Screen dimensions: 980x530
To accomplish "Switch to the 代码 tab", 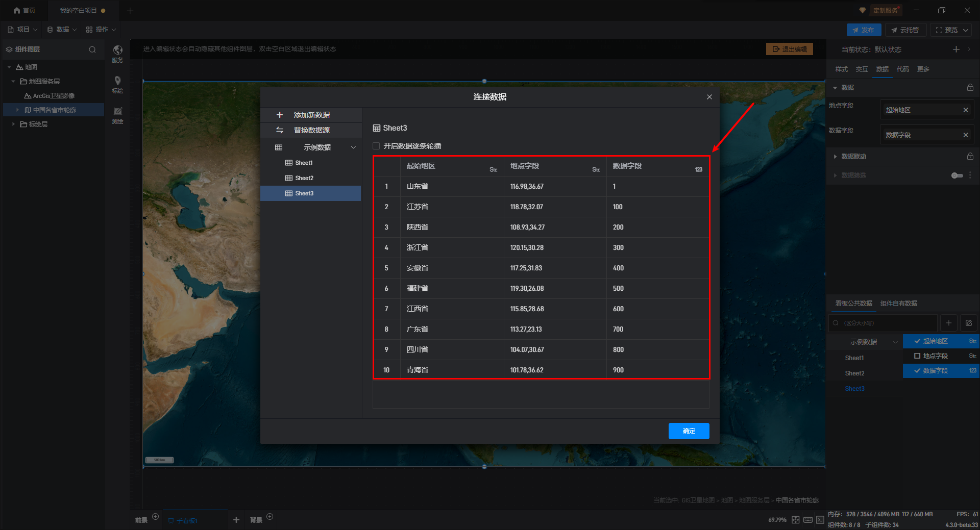I will coord(902,69).
